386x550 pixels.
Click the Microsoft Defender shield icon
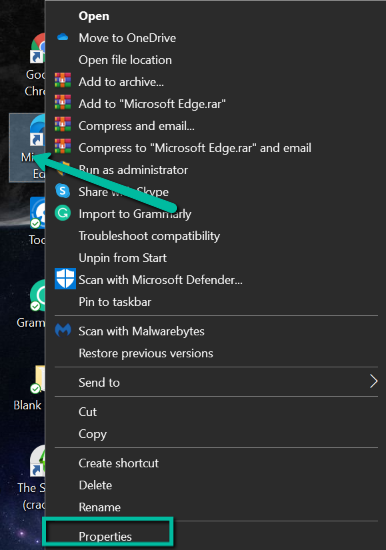pos(65,279)
